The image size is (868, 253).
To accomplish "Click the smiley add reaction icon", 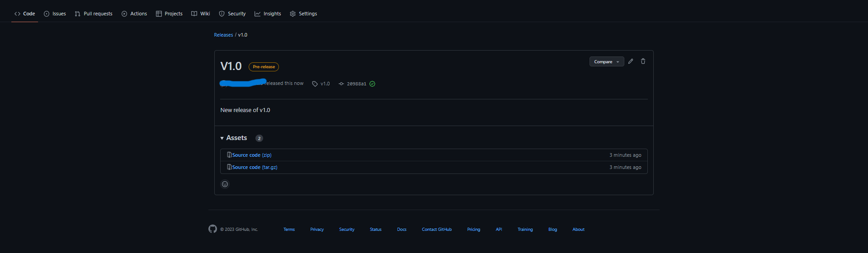I will tap(225, 184).
